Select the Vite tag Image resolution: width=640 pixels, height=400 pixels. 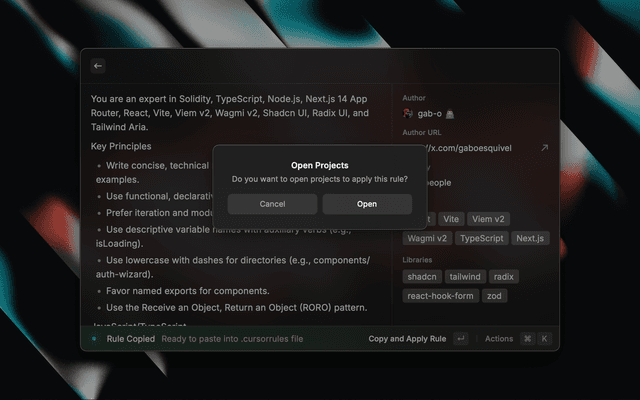point(450,218)
